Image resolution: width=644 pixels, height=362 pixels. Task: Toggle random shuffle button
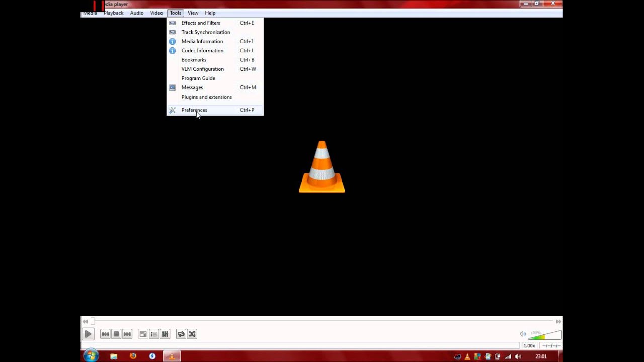pos(192,334)
